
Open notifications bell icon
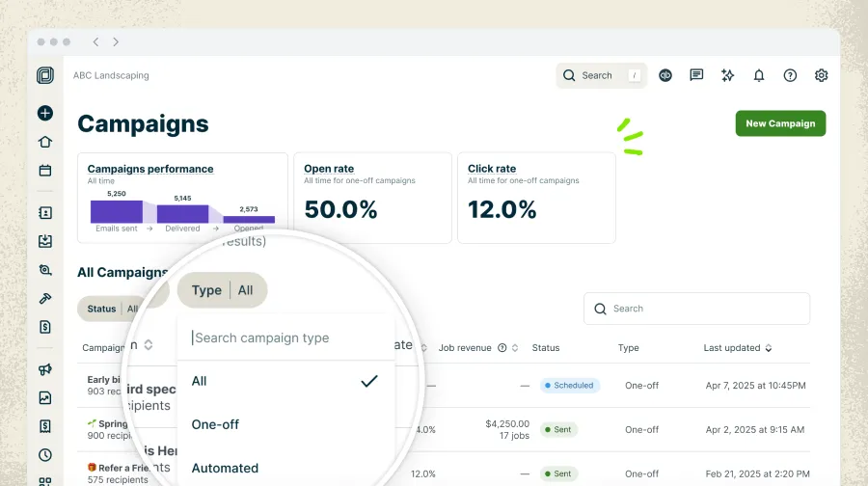[x=759, y=75]
